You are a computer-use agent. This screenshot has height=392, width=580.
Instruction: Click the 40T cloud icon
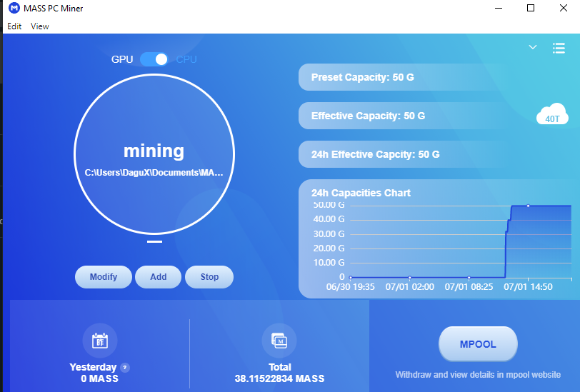tap(551, 115)
